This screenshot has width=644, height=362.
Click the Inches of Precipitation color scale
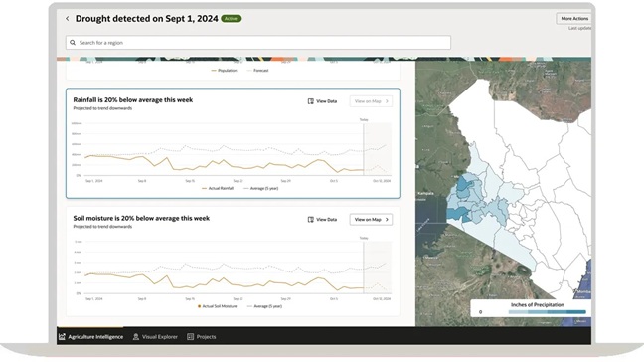coord(547,312)
